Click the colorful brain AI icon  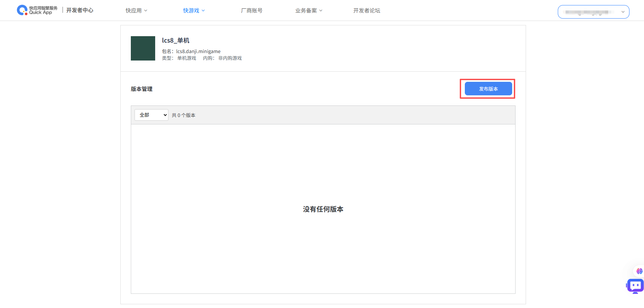[639, 271]
